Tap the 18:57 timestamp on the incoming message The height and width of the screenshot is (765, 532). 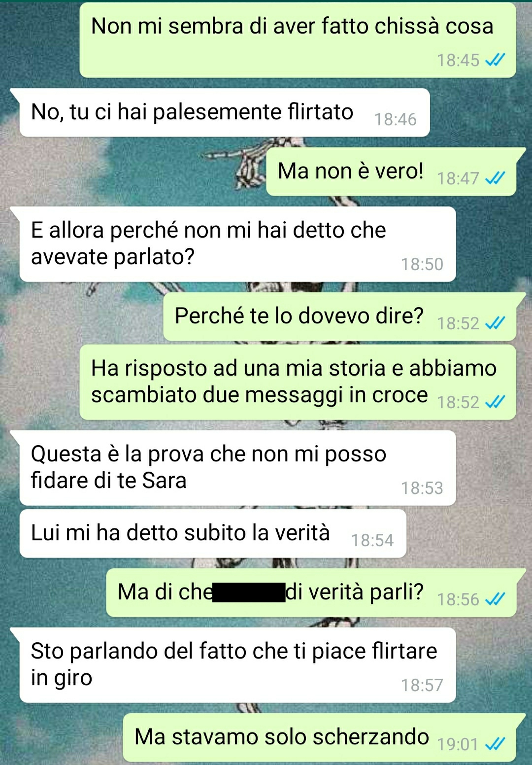point(422,685)
